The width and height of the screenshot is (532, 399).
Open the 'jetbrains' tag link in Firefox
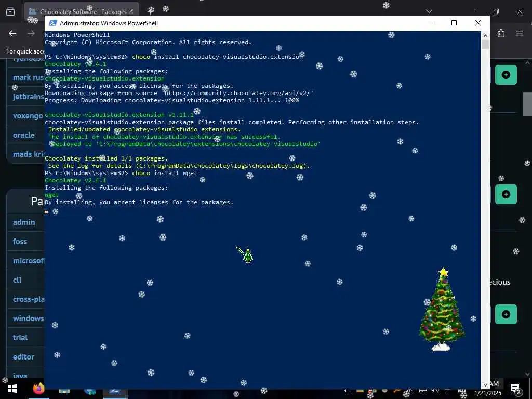pyautogui.click(x=29, y=97)
